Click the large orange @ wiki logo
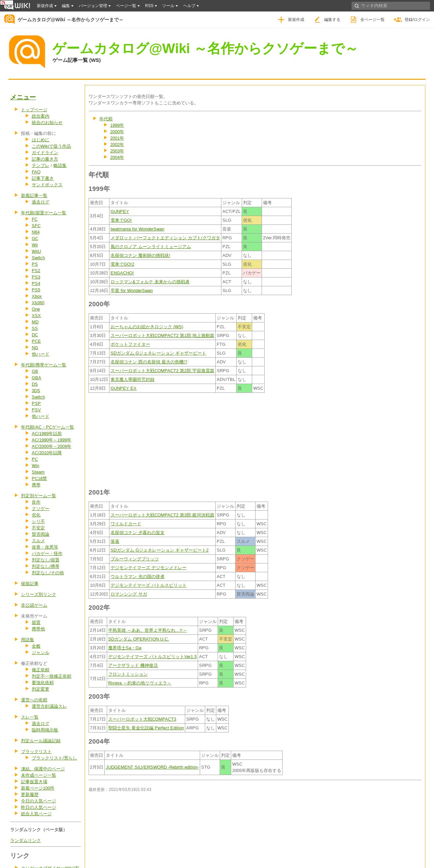 [x=27, y=51]
